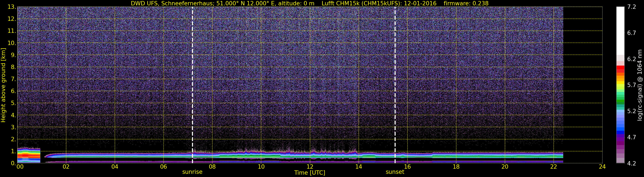The height and width of the screenshot is (177, 644).
Task: Click the time axis tick label '12'
Action: (x=310, y=167)
